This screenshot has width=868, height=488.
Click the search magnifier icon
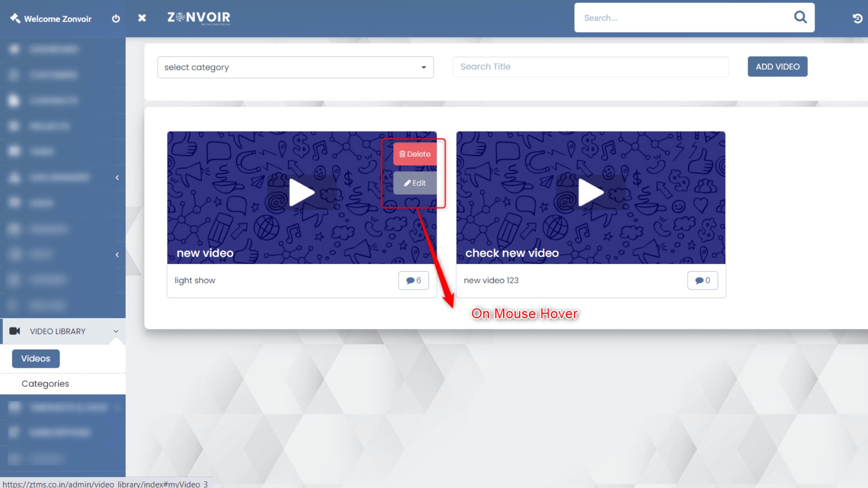click(x=800, y=17)
